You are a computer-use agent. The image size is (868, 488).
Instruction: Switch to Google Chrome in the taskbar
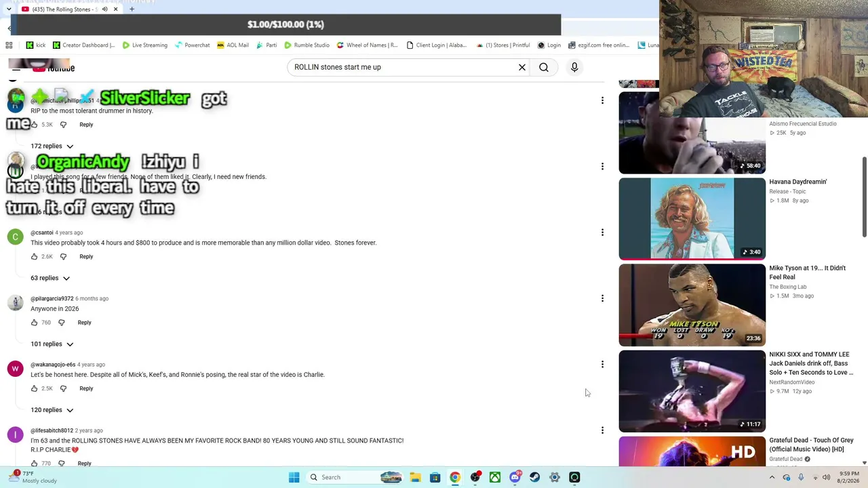pyautogui.click(x=455, y=477)
